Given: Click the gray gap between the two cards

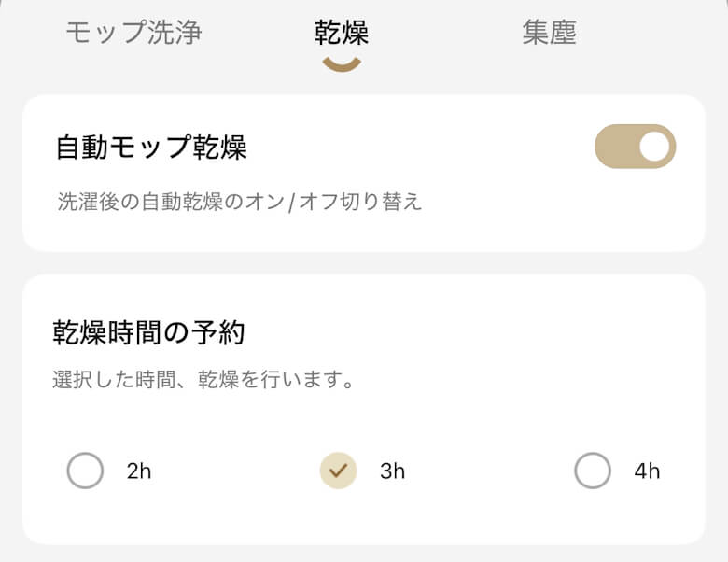Looking at the screenshot, I should tap(364, 262).
